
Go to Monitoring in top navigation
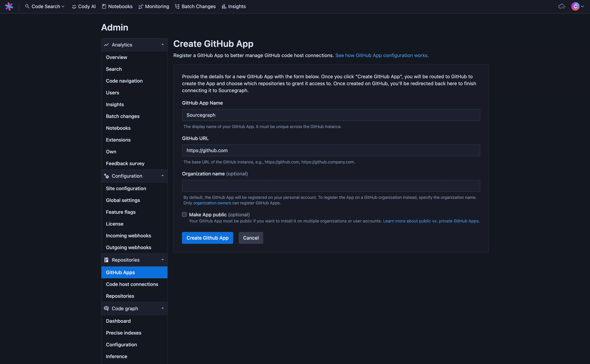coord(154,6)
